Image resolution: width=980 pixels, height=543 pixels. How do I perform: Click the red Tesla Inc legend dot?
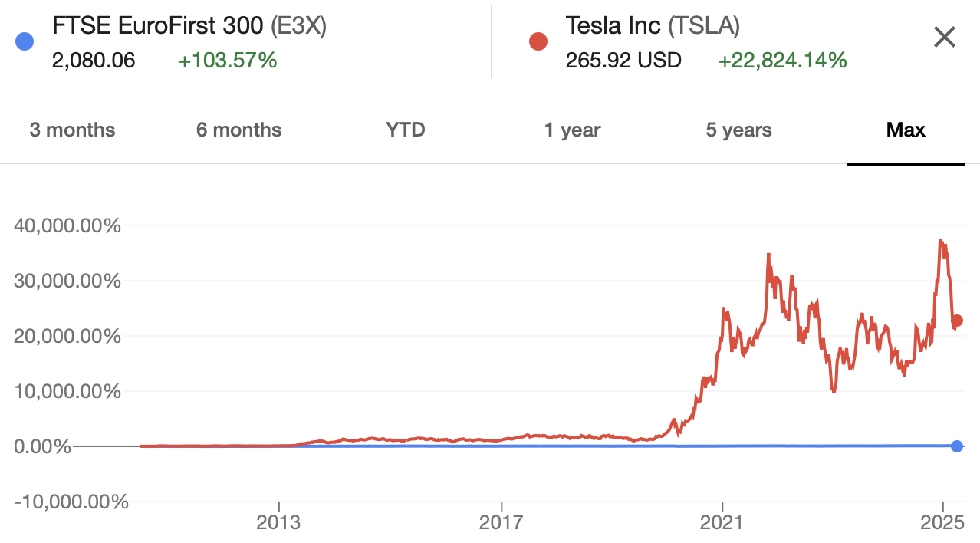[538, 41]
